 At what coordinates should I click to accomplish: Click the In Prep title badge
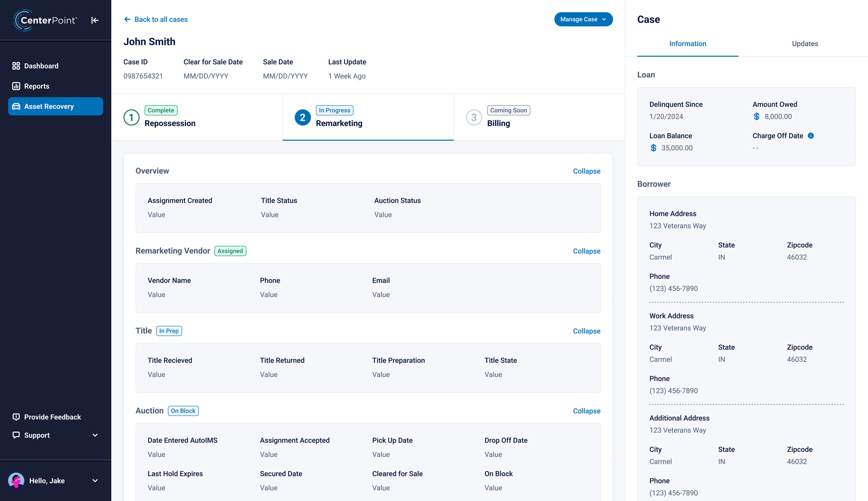(x=169, y=331)
